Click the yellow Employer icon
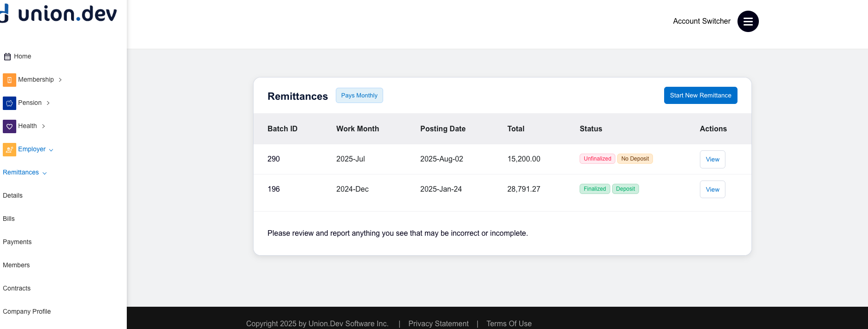Image resolution: width=868 pixels, height=329 pixels. pos(9,149)
